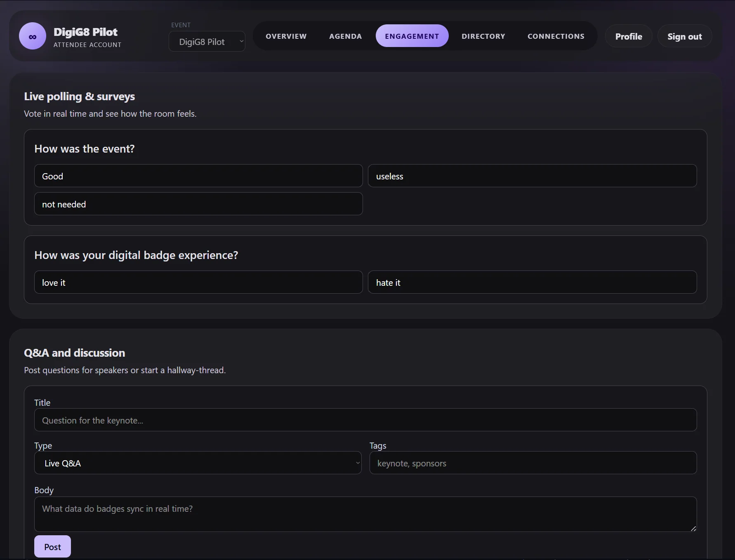Open the Directory tab
This screenshot has width=735, height=560.
tap(483, 36)
